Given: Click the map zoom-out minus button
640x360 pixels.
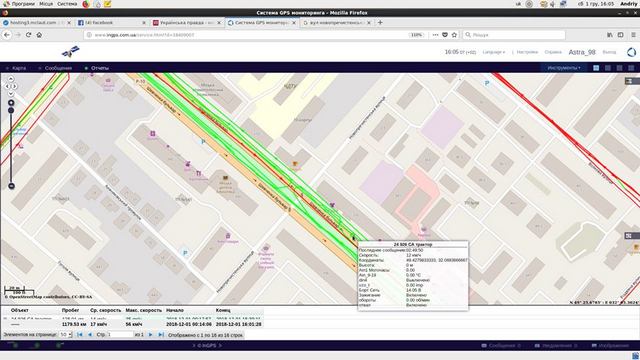Looking at the screenshot, I should pyautogui.click(x=11, y=186).
